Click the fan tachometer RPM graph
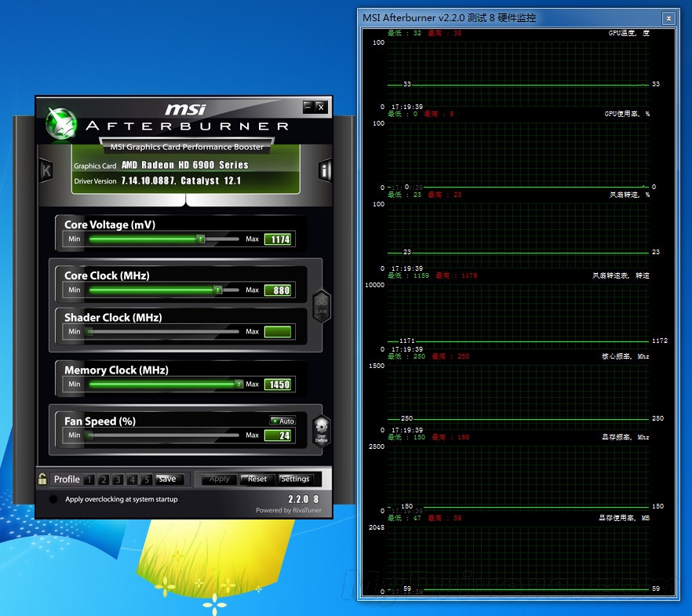692x616 pixels. 518,317
